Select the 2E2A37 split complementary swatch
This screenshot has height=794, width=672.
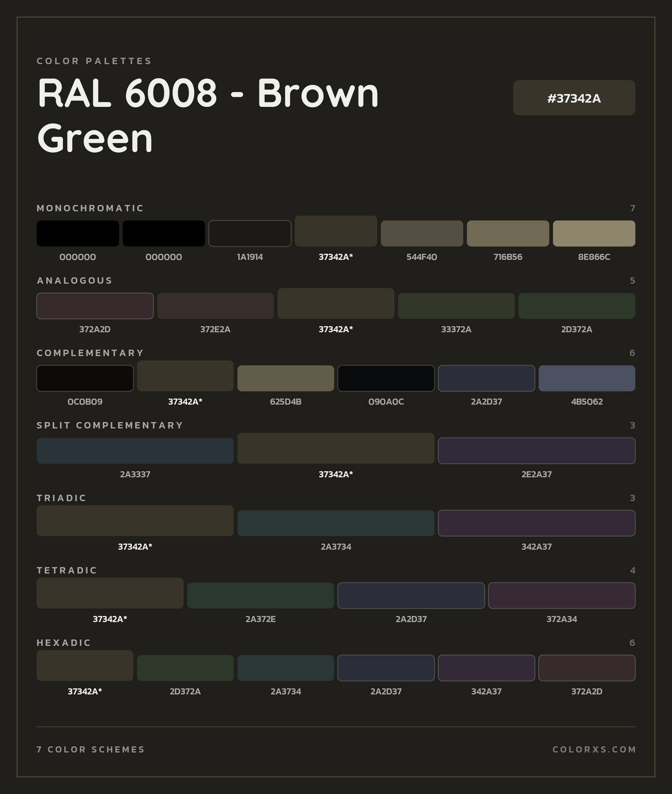coord(536,450)
